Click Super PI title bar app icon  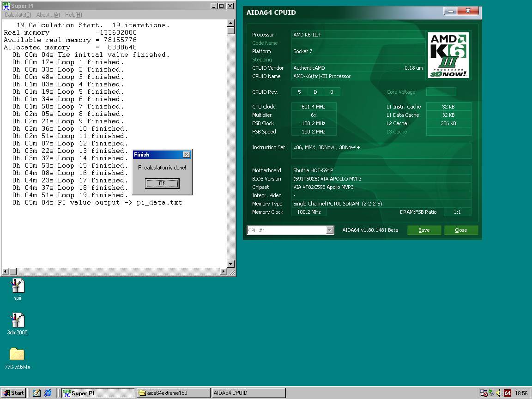pyautogui.click(x=6, y=6)
